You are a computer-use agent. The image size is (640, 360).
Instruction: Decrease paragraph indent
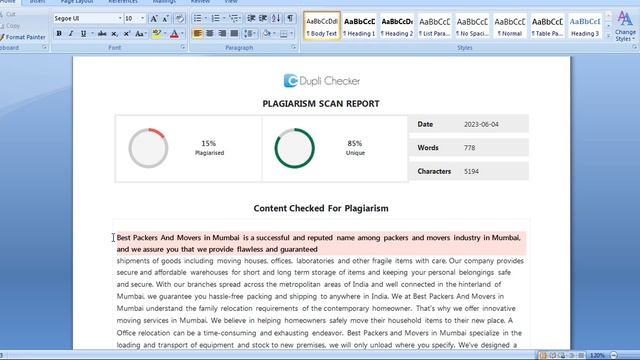point(251,18)
